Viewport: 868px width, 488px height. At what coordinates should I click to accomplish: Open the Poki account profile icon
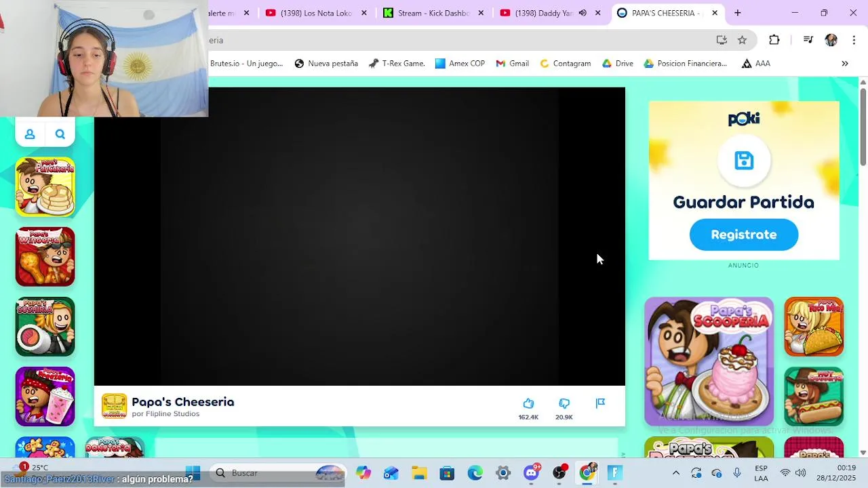30,134
